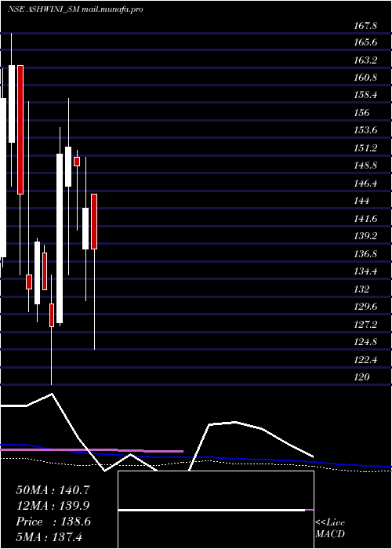392x549 pixels.
Task: Click the <<Live MACD label
Action: (x=330, y=528)
